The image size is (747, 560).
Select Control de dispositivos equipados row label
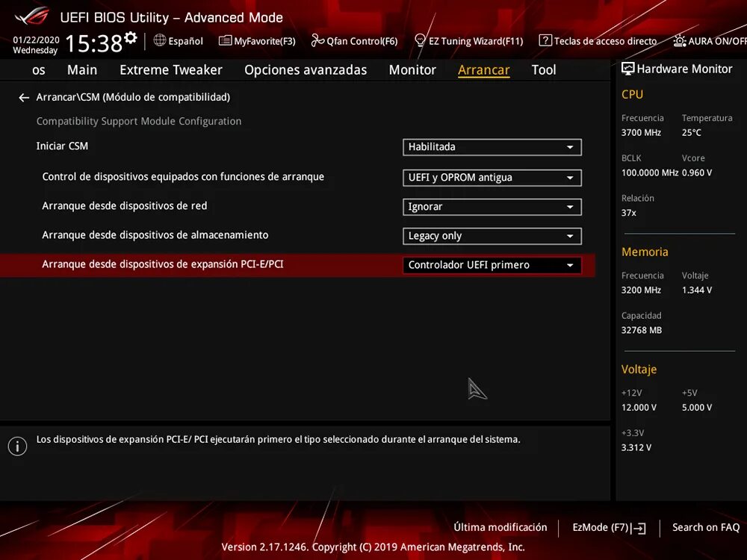(x=183, y=177)
